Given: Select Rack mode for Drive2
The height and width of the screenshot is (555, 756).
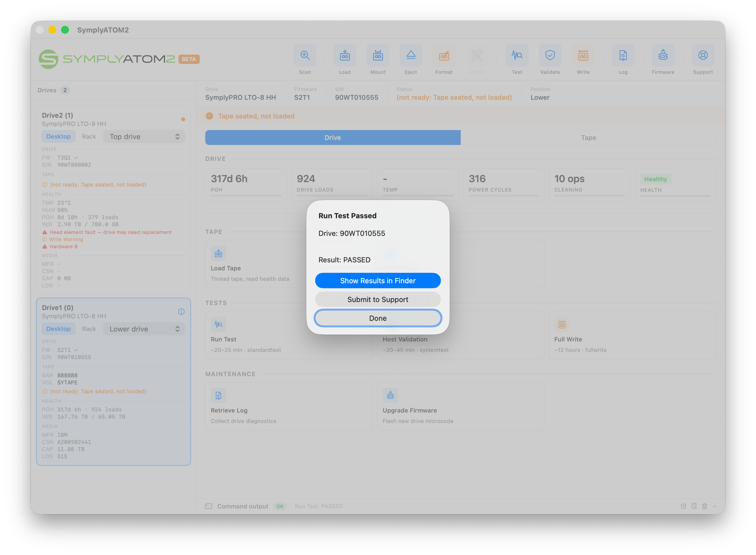Looking at the screenshot, I should (x=89, y=136).
